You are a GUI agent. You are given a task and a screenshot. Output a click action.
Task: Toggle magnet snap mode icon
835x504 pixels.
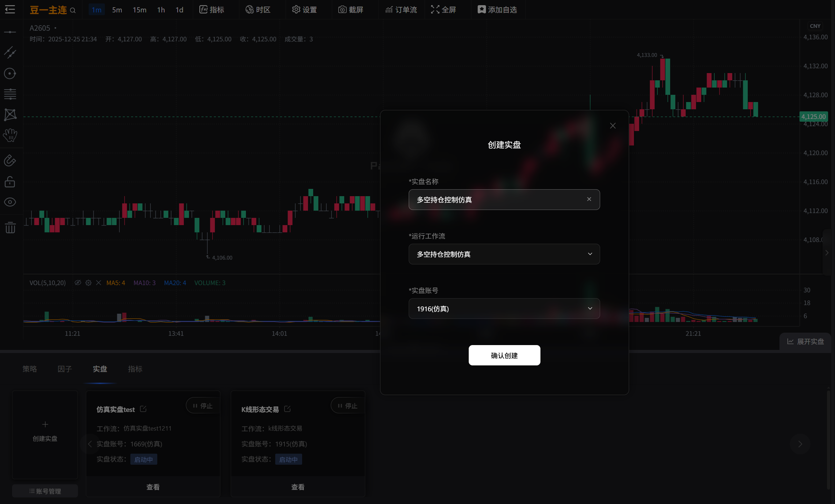(x=10, y=161)
